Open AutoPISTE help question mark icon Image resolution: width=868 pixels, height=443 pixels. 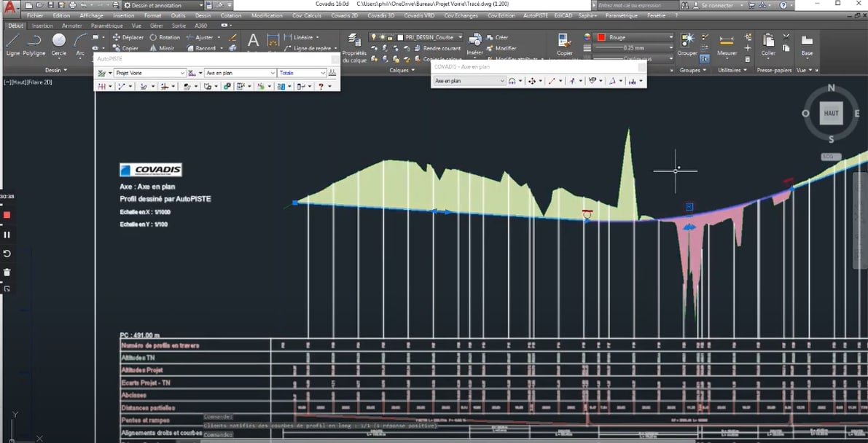[x=320, y=86]
